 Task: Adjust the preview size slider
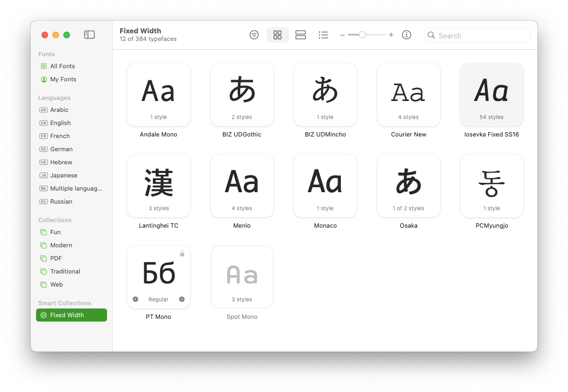[x=362, y=35]
